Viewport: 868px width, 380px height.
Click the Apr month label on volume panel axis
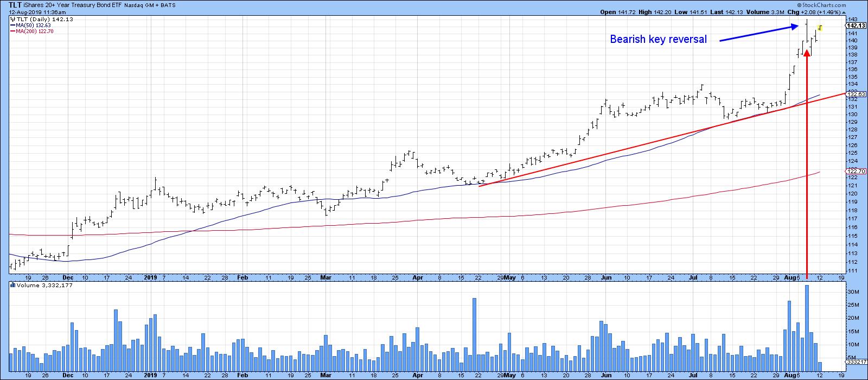point(418,375)
